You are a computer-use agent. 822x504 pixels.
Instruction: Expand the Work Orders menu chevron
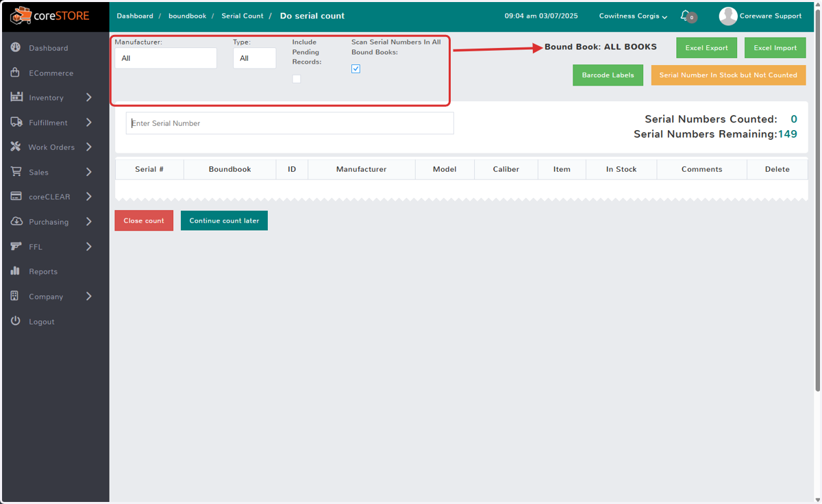89,147
